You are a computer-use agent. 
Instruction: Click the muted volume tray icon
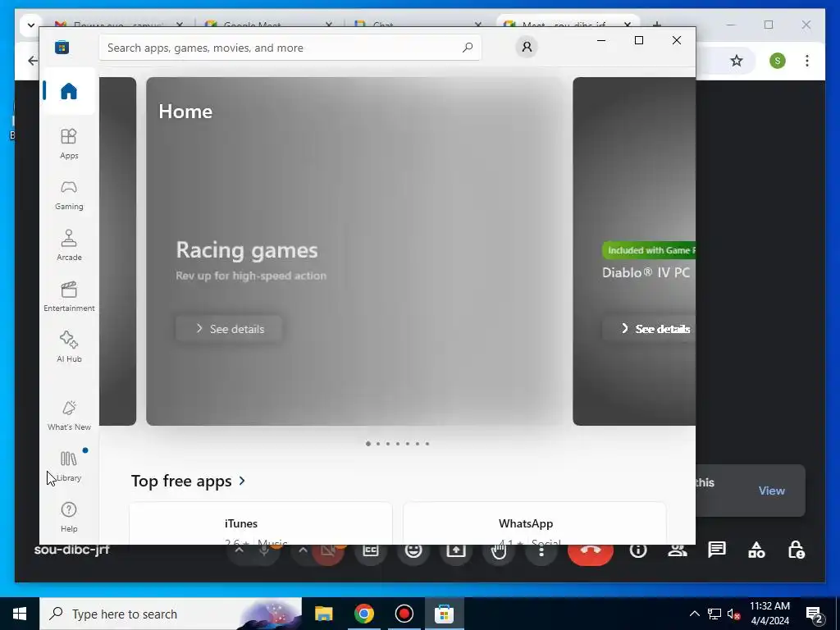coord(733,614)
